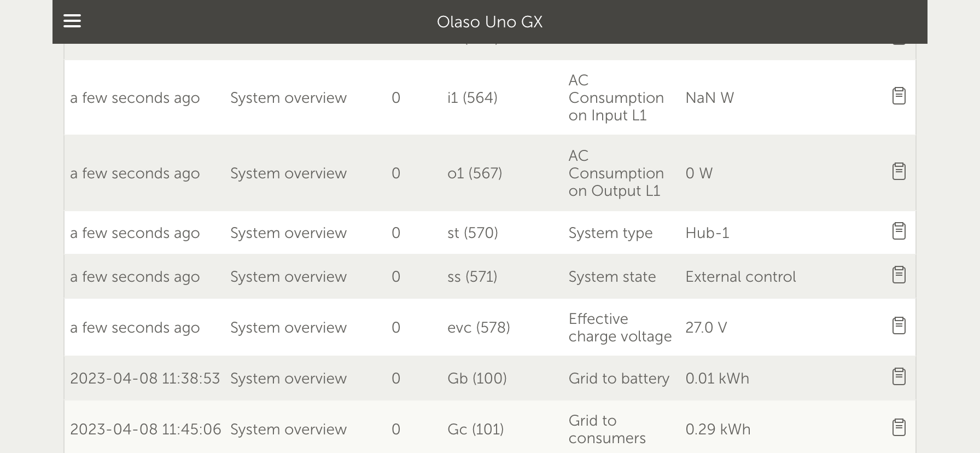Select the 27.0 V value
The width and height of the screenshot is (980, 453).
pyautogui.click(x=706, y=328)
